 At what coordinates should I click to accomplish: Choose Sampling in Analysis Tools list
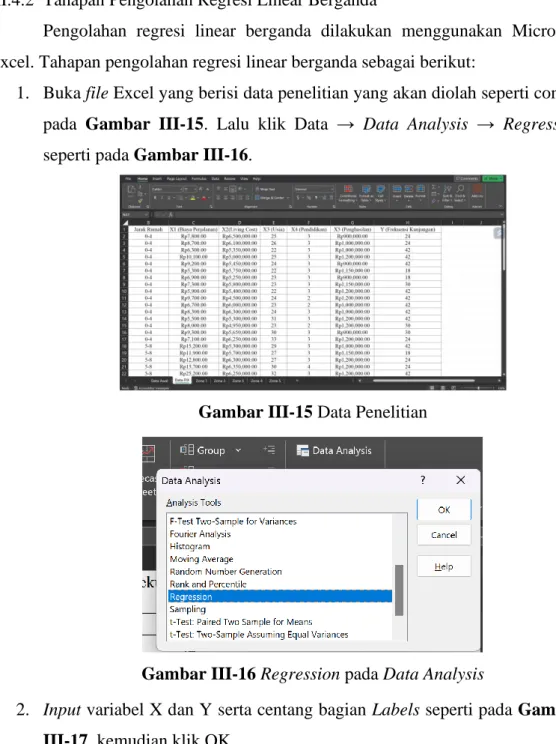click(x=188, y=609)
